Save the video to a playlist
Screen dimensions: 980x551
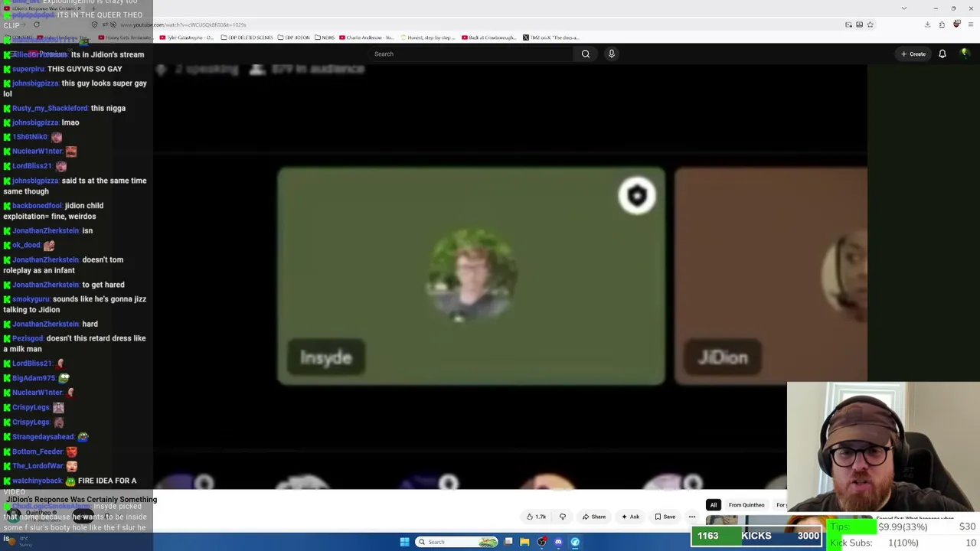(665, 517)
